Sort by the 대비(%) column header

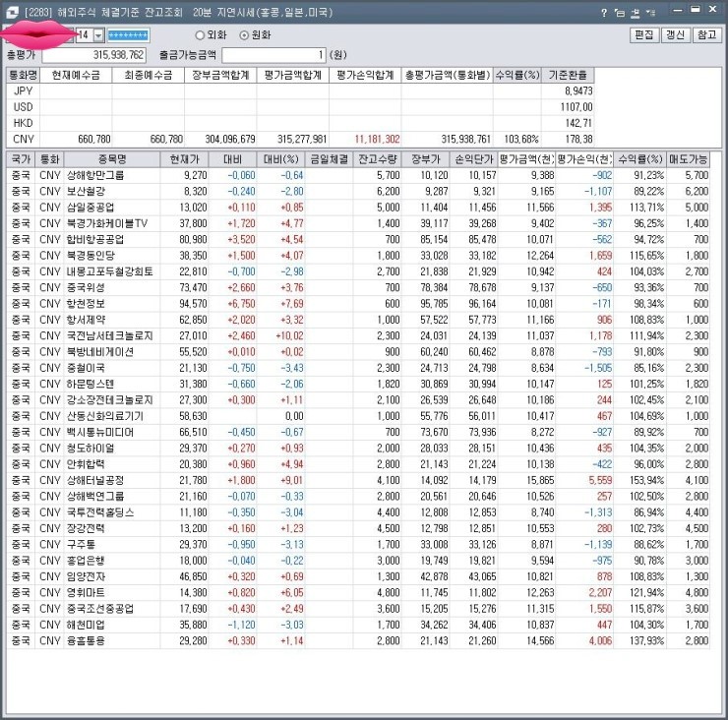click(281, 159)
